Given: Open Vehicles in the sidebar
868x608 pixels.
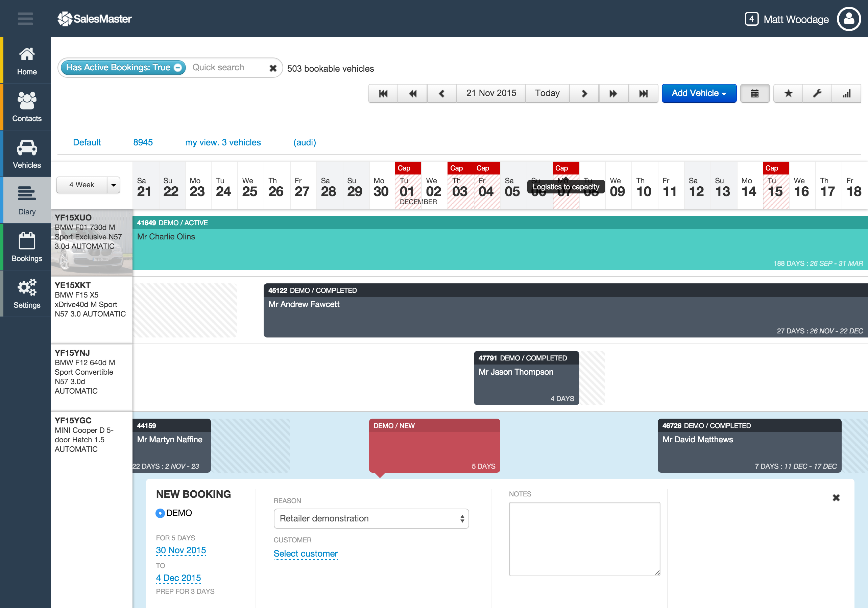Looking at the screenshot, I should pyautogui.click(x=26, y=154).
